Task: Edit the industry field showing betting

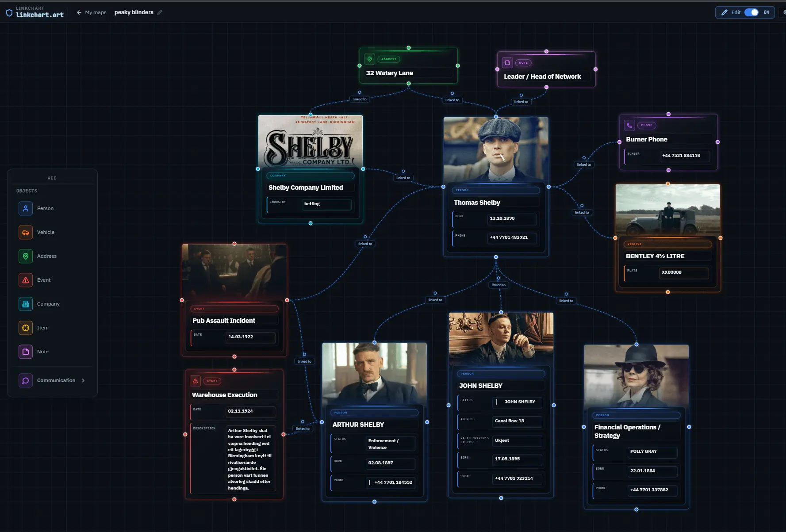Action: click(x=327, y=204)
